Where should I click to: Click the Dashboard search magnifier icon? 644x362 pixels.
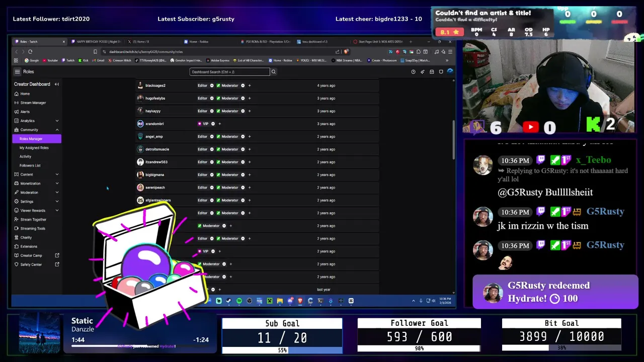(x=274, y=72)
